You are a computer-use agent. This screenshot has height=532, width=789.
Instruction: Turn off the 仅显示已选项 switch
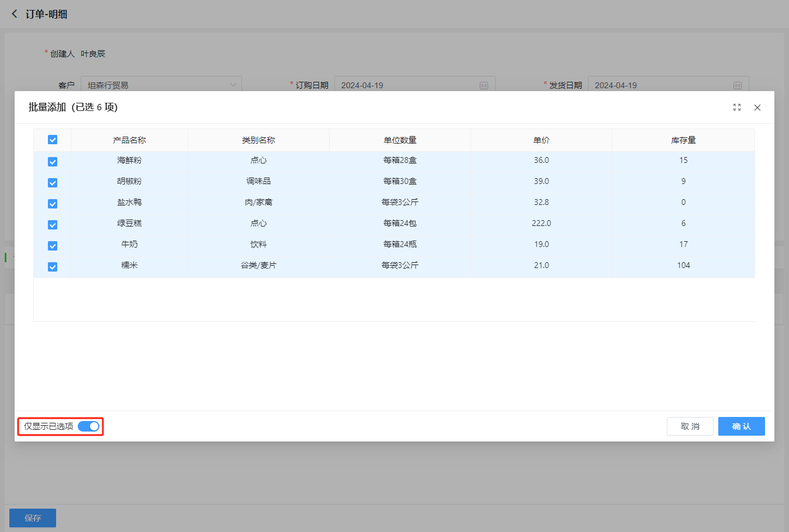pyautogui.click(x=89, y=426)
